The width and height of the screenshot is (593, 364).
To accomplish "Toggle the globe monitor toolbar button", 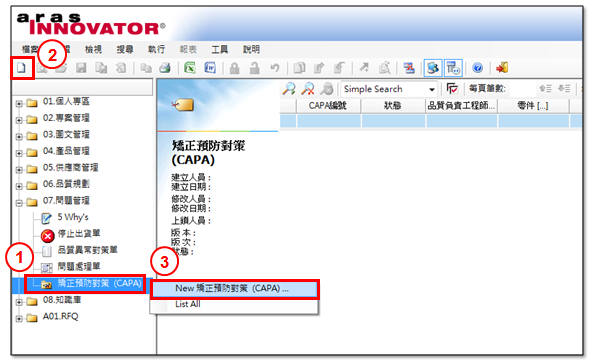I will [x=433, y=68].
